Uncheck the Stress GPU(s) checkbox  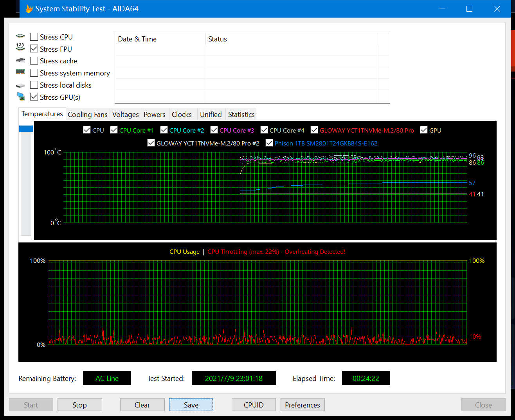34,97
